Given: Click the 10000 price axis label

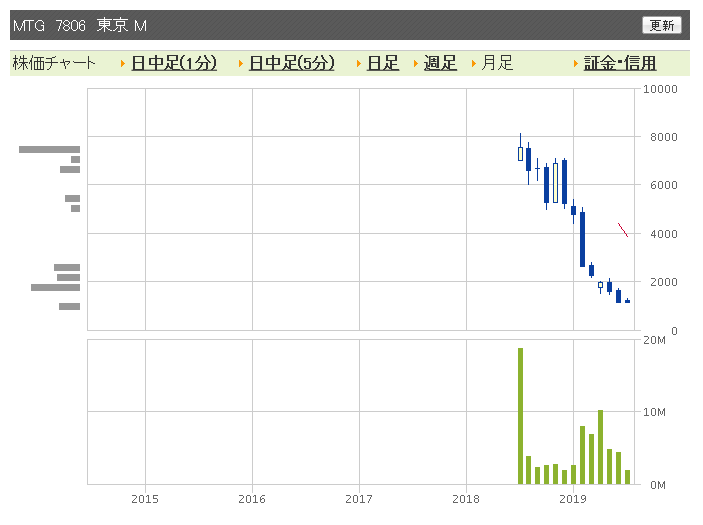Looking at the screenshot, I should tap(660, 89).
